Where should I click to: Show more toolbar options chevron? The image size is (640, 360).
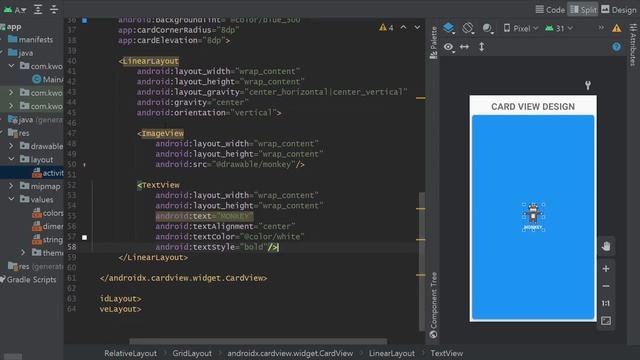pyautogui.click(x=601, y=28)
